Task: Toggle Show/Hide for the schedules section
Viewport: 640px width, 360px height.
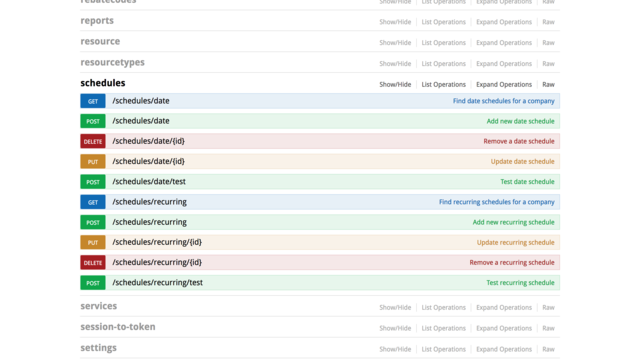Action: [395, 84]
